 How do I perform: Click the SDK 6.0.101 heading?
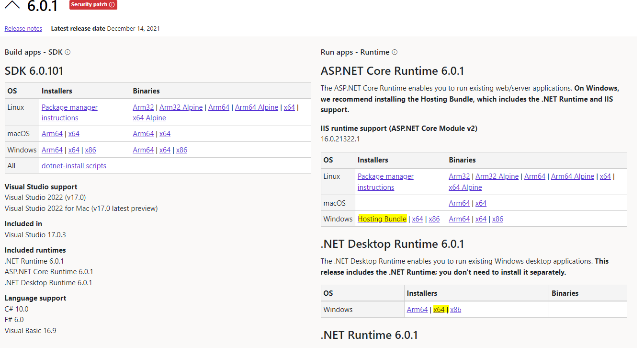point(34,71)
